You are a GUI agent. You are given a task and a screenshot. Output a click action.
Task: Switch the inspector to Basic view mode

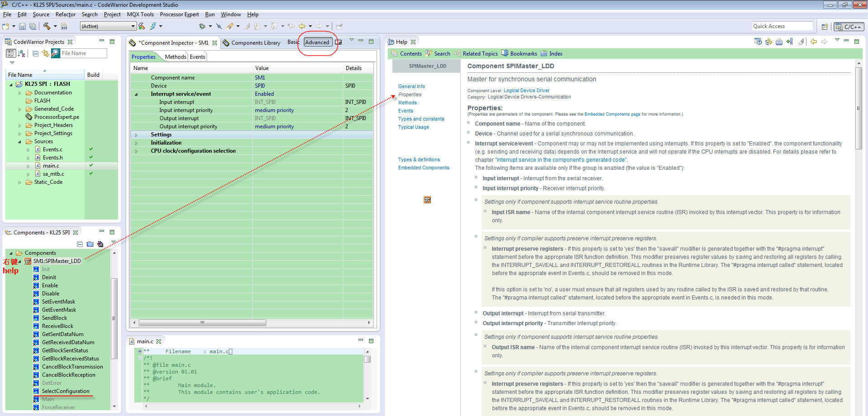(293, 42)
